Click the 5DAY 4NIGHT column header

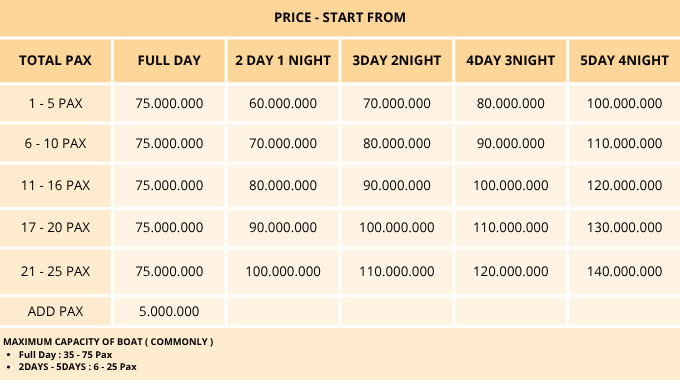[x=624, y=60]
